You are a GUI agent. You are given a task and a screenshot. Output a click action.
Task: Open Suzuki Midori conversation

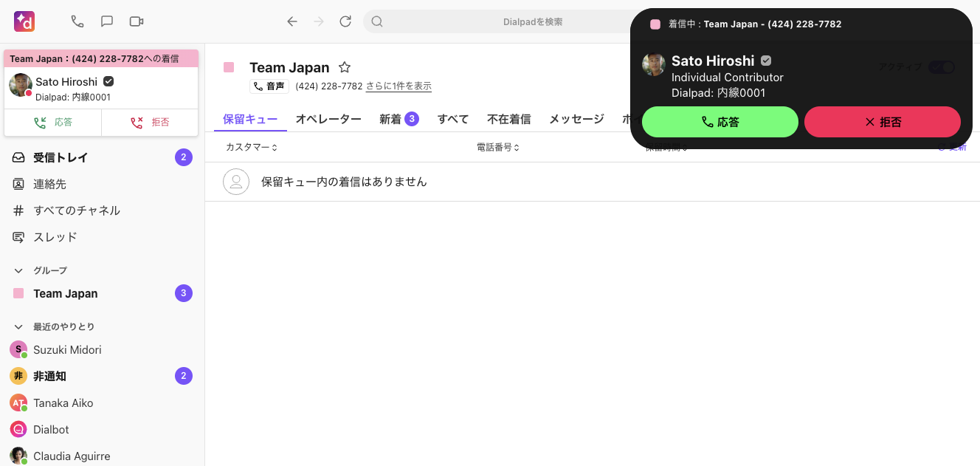point(101,349)
